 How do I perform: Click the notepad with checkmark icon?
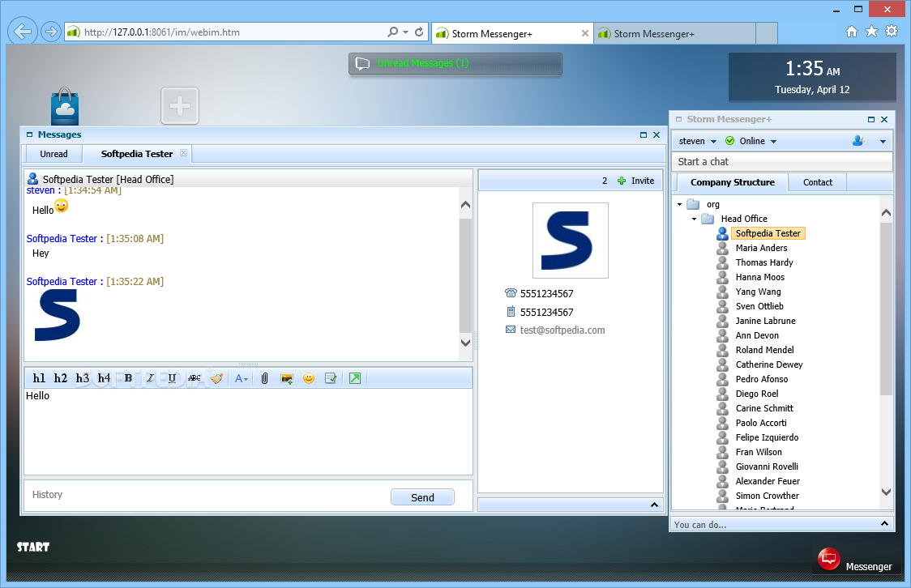pyautogui.click(x=331, y=378)
